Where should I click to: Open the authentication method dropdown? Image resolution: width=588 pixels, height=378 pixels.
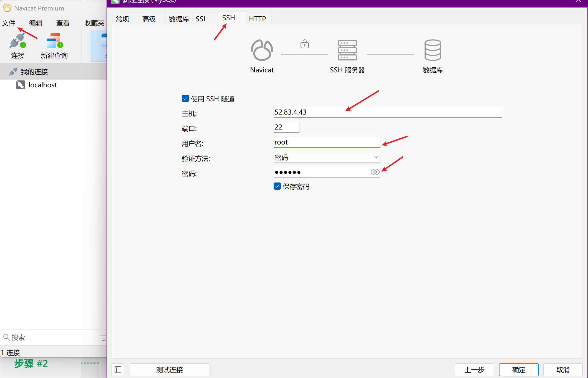tap(327, 158)
